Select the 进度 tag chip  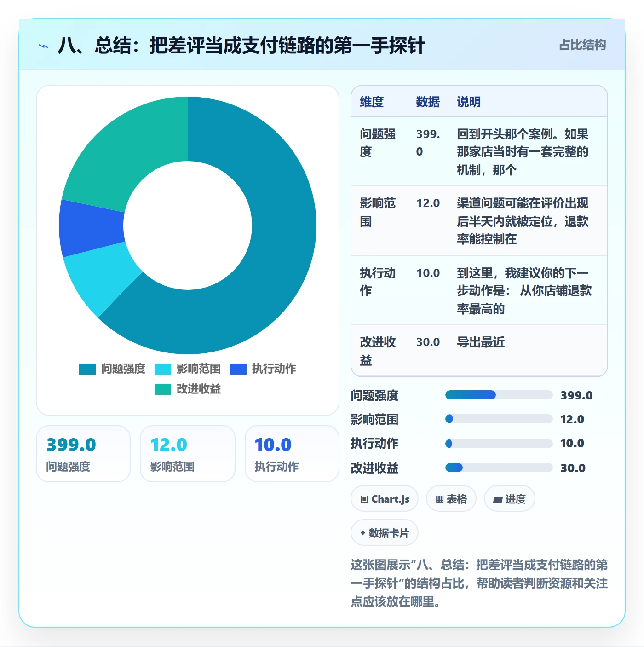[509, 499]
